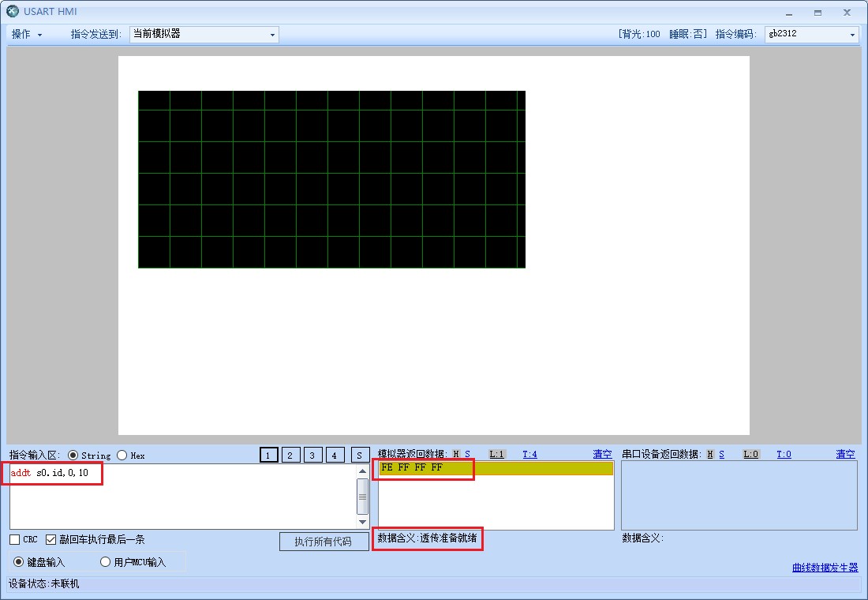Screen dimensions: 868x600
Task: Click USART HMI app icon in title bar
Action: 13,12
